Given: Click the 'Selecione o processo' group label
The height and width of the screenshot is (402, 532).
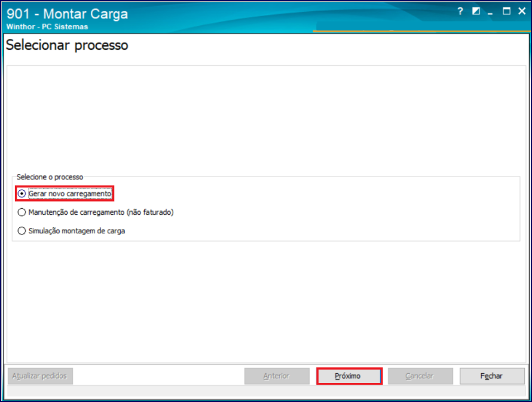Looking at the screenshot, I should 50,177.
